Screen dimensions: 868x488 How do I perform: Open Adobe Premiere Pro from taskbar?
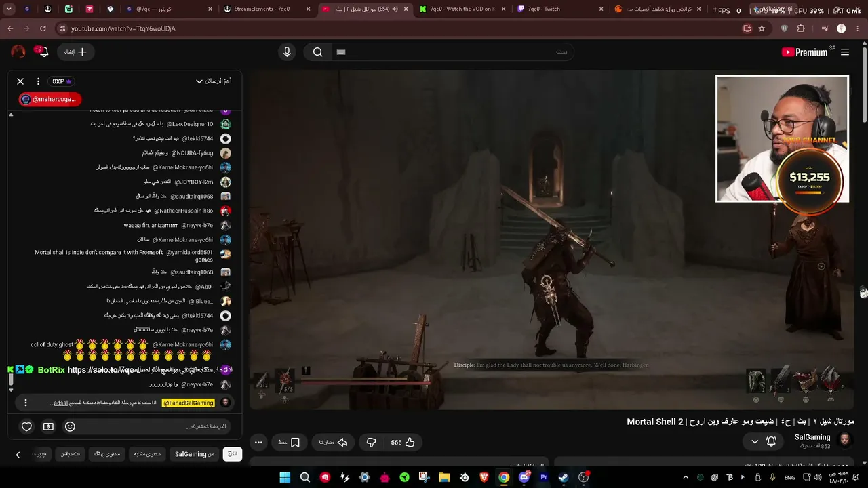[x=544, y=477]
